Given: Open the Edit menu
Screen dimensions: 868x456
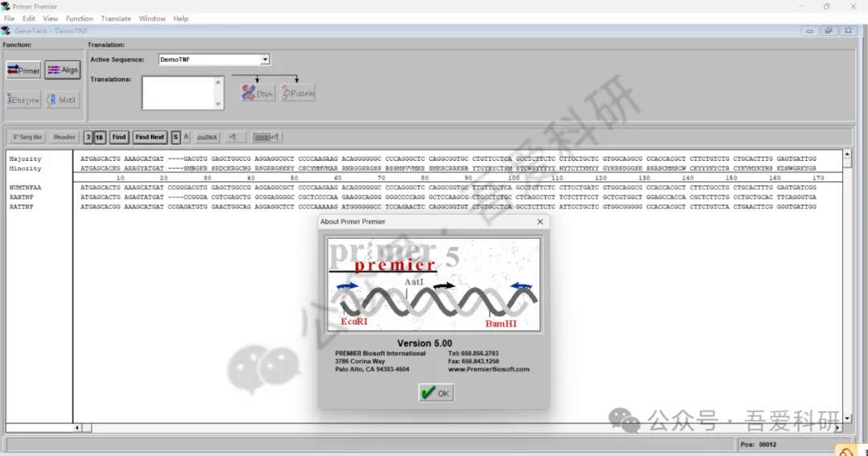Looking at the screenshot, I should click(x=29, y=18).
